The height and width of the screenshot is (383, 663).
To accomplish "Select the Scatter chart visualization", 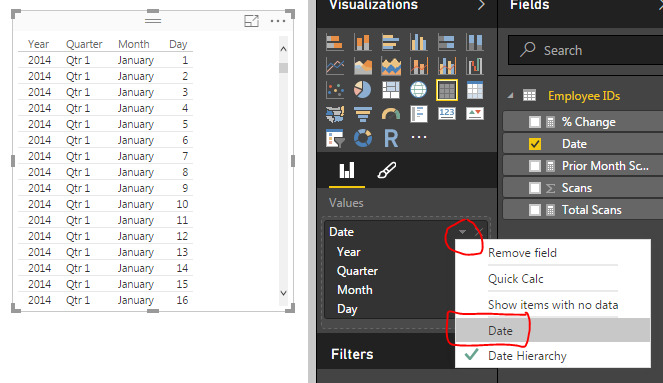I will click(x=334, y=90).
